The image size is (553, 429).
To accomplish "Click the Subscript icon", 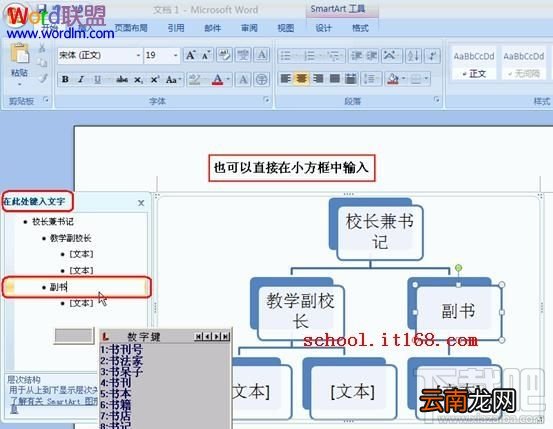I will pos(139,80).
